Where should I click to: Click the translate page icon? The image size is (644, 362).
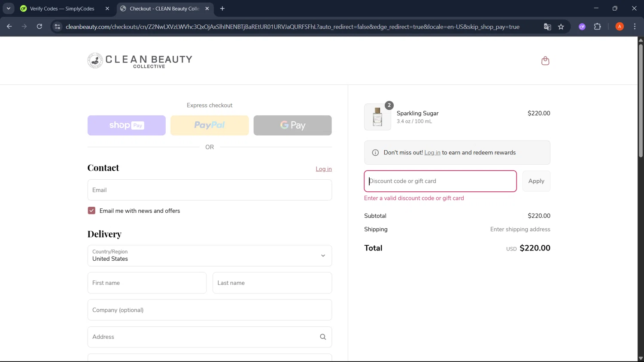[547, 27]
